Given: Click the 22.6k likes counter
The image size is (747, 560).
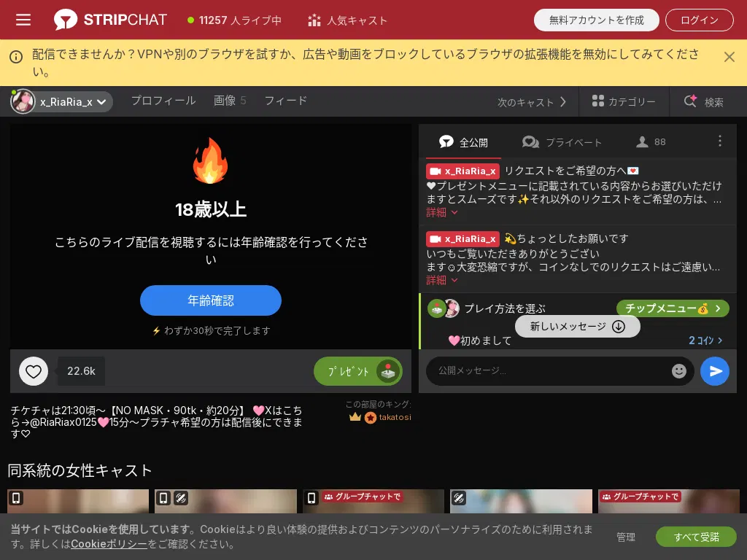Looking at the screenshot, I should 81,371.
